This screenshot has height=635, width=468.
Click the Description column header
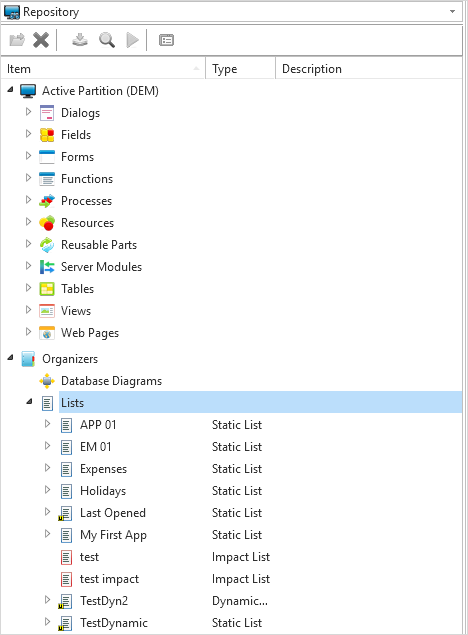(369, 69)
